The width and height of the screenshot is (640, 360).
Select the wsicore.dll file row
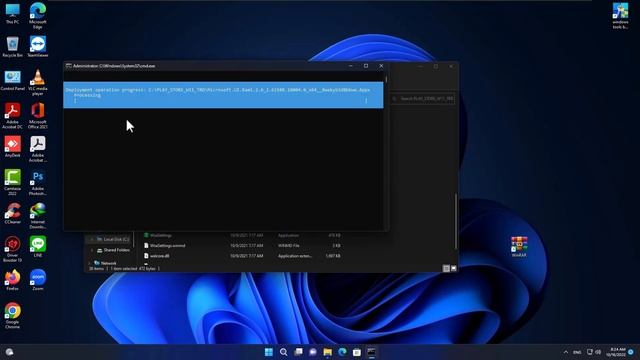click(x=242, y=256)
